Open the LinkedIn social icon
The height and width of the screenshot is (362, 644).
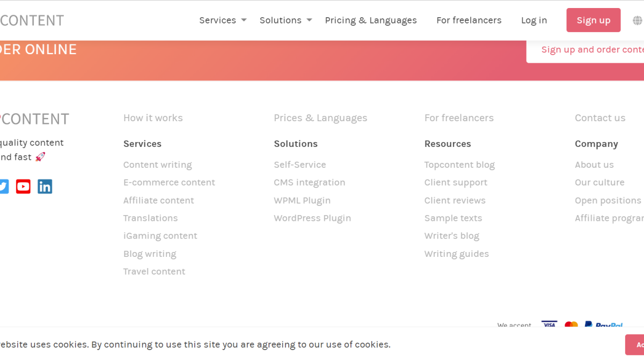point(45,187)
